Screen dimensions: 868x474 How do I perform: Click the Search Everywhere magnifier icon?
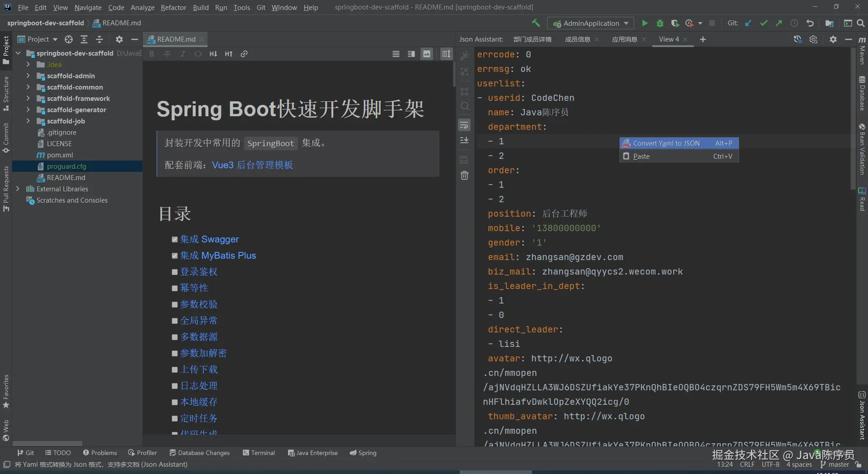[x=860, y=23]
